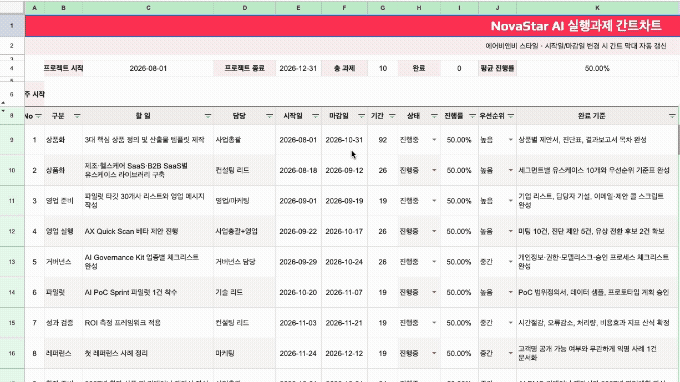Select the 프로젝트 시작 label cell
This screenshot has height=382, width=680.
click(x=63, y=68)
